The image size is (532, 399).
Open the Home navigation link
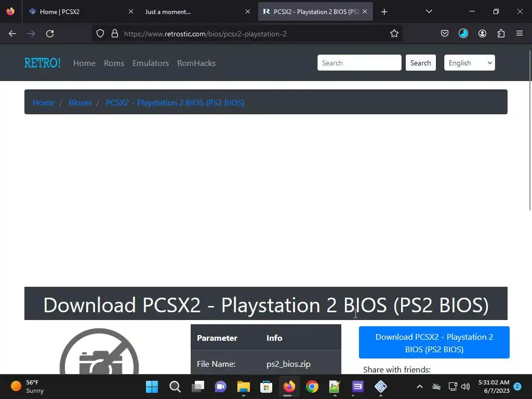coord(85,63)
